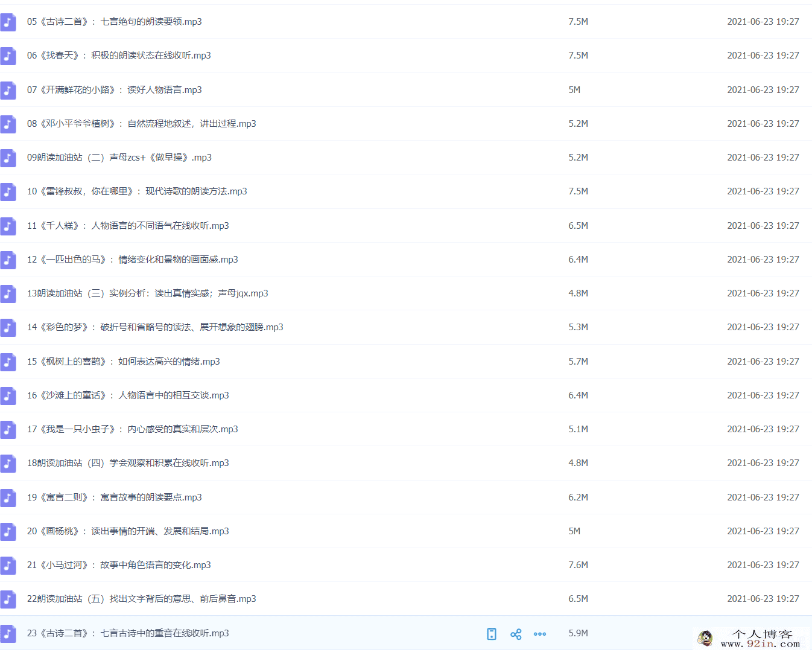Open 14《彩色的梦》 file name
Image resolution: width=812 pixels, height=652 pixels.
(x=155, y=327)
